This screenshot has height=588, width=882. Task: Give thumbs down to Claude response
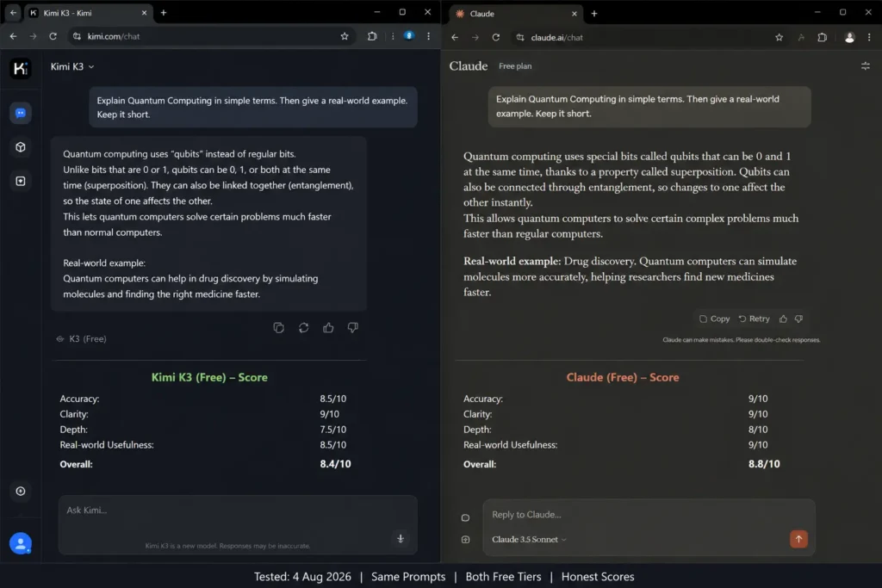tap(798, 319)
